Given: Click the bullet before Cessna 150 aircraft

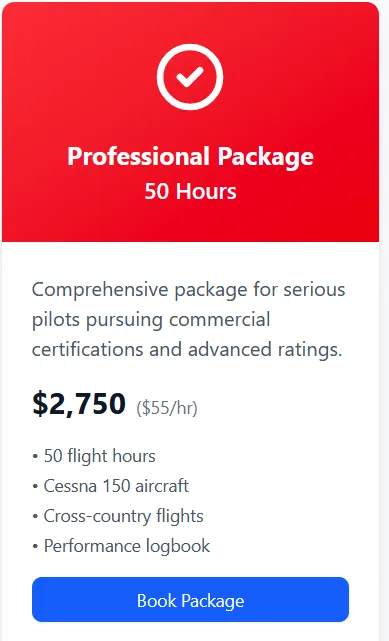Looking at the screenshot, I should pos(35,486).
